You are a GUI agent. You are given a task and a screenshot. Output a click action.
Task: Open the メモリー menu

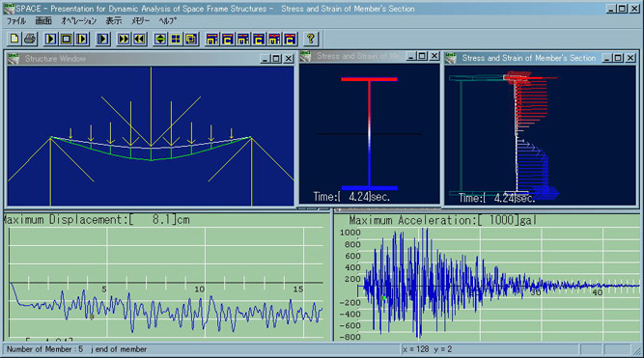[x=140, y=20]
